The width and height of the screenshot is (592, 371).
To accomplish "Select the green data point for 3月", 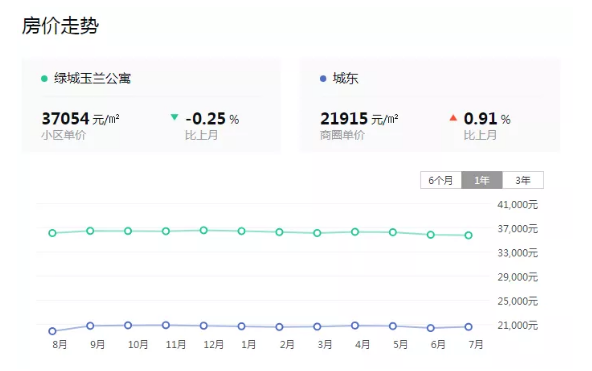I will (317, 233).
